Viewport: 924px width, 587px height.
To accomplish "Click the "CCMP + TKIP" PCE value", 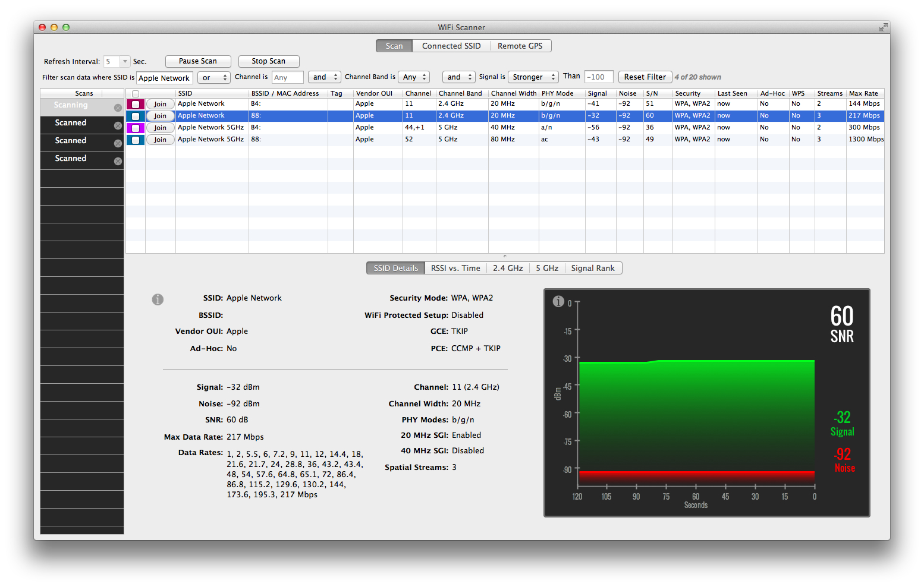I will click(x=476, y=348).
